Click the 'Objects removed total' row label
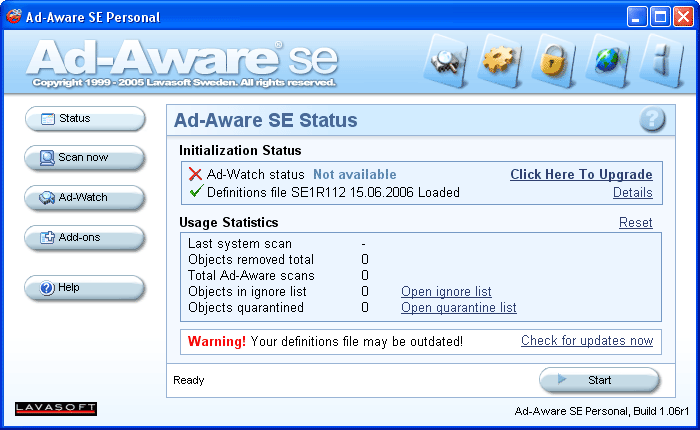Screen dimensions: 700x430 (x=251, y=259)
